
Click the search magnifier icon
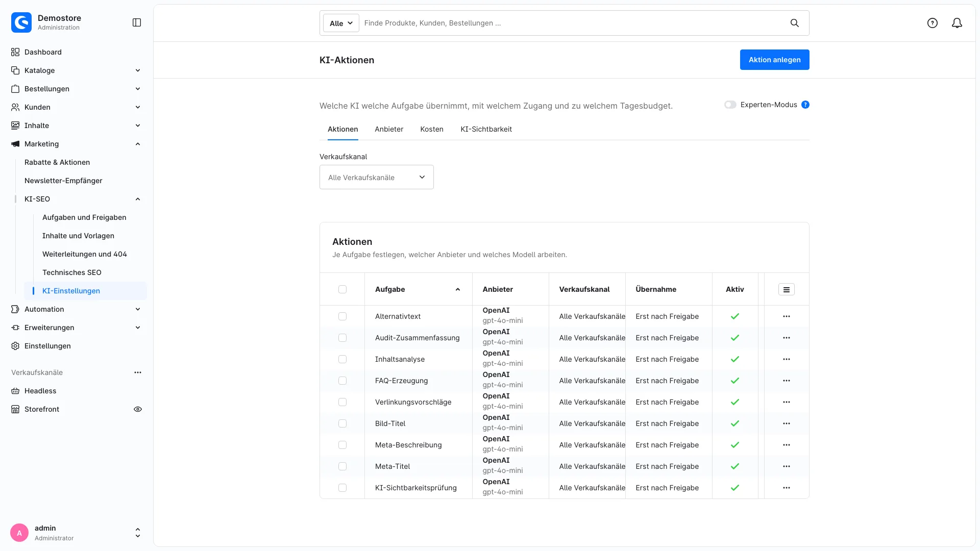pyautogui.click(x=795, y=23)
